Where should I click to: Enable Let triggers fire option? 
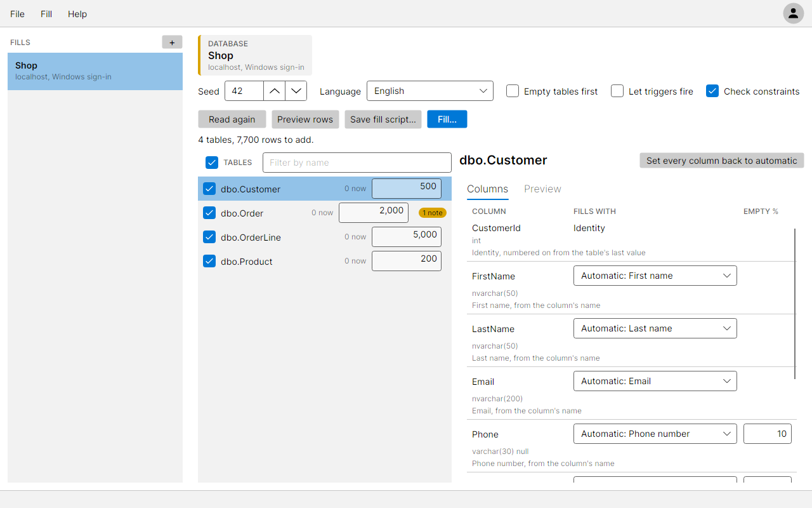[x=617, y=91]
